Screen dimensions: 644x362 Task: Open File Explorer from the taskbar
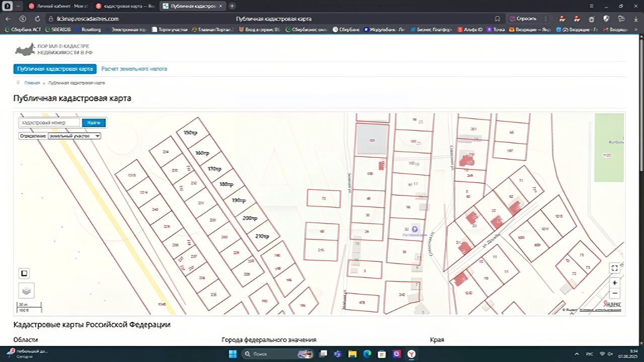coord(352,354)
